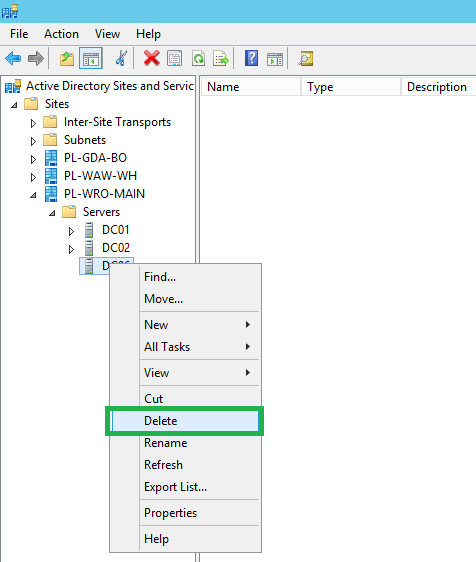Expand the PL-GDA-BO site

33,159
